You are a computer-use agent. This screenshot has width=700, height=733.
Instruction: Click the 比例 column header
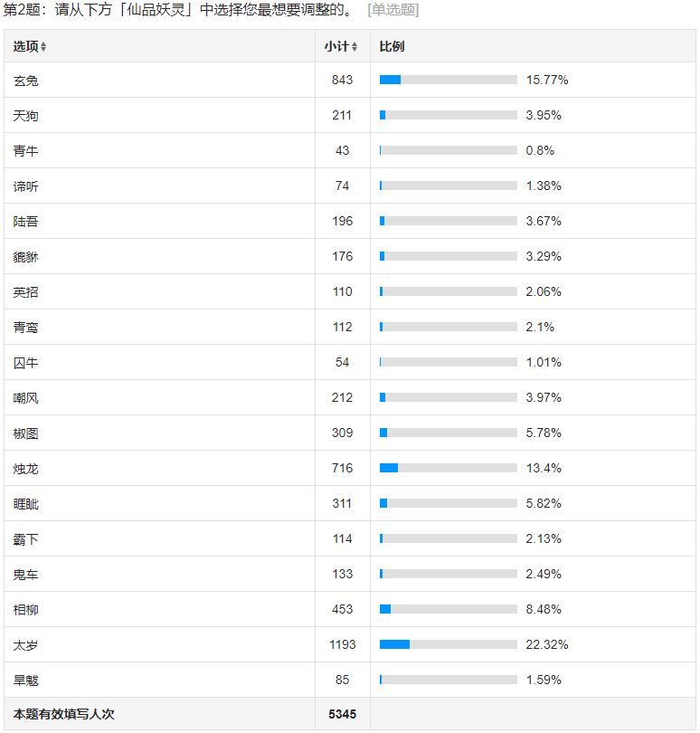pos(392,47)
